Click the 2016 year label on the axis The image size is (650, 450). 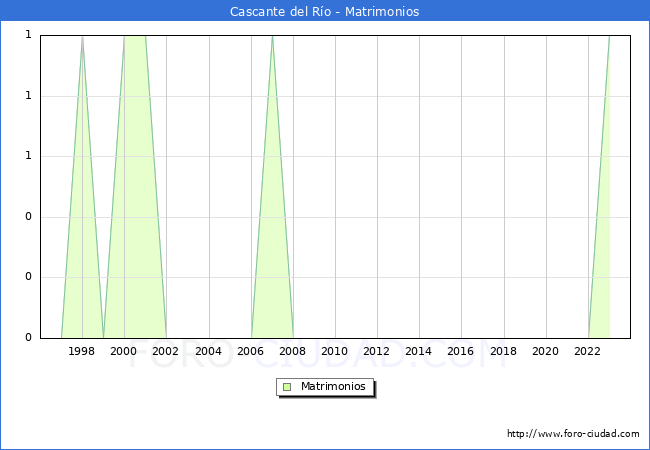point(461,351)
